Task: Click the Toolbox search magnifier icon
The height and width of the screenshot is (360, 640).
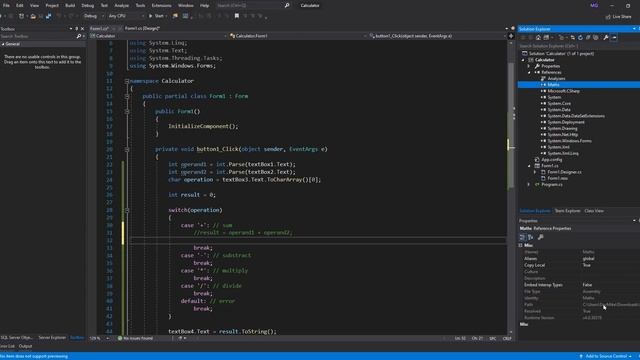Action: click(79, 36)
